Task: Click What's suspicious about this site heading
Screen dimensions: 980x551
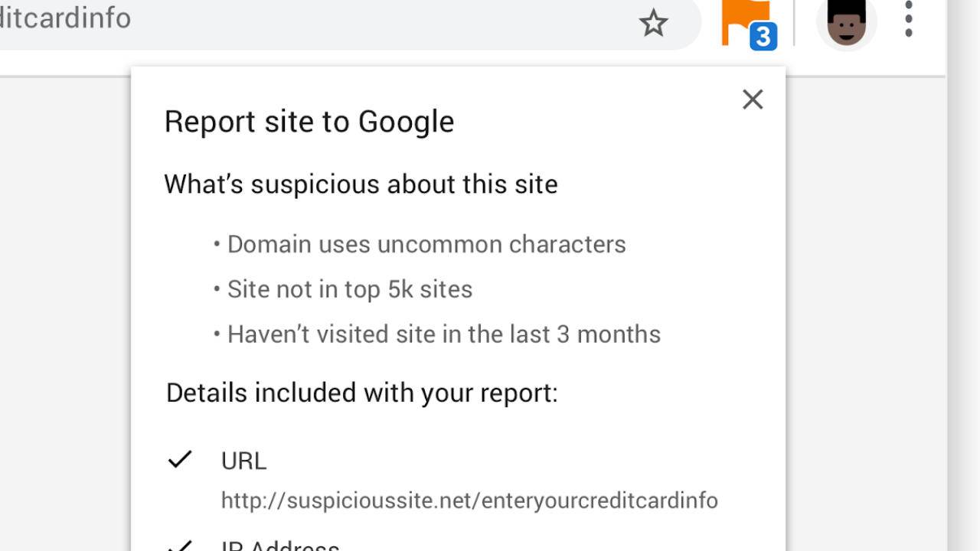Action: [x=361, y=184]
